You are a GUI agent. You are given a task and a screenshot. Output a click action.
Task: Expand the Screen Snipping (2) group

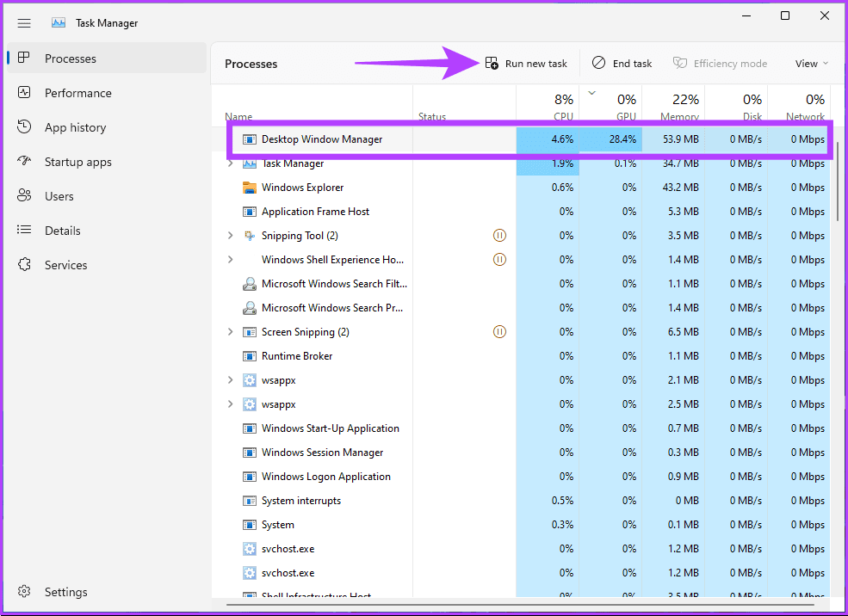(230, 332)
